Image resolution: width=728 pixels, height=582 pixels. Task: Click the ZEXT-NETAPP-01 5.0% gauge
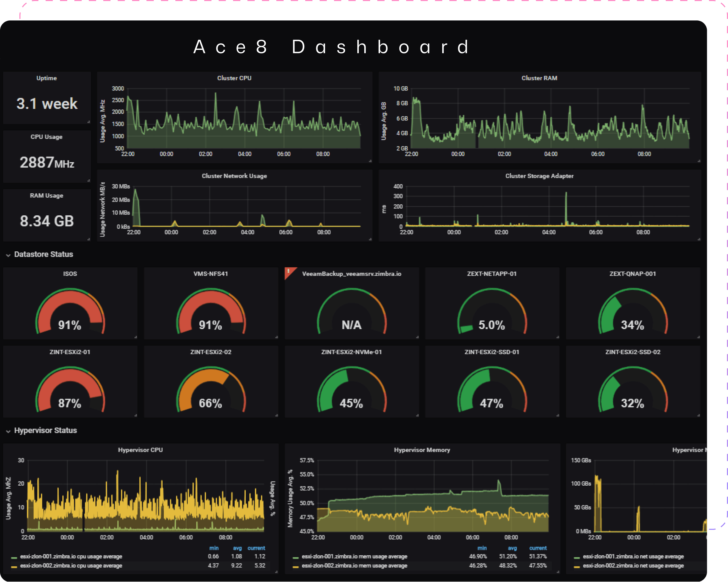pyautogui.click(x=492, y=311)
